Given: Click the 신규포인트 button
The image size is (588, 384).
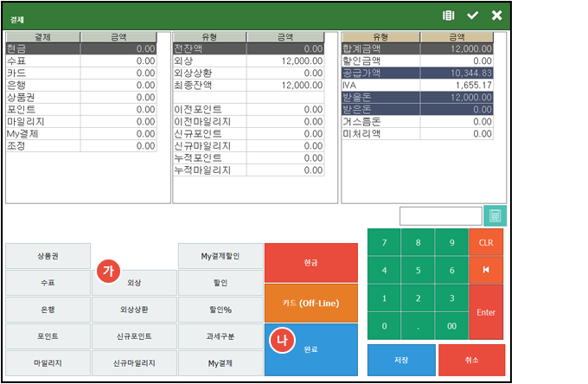Looking at the screenshot, I should click(134, 336).
